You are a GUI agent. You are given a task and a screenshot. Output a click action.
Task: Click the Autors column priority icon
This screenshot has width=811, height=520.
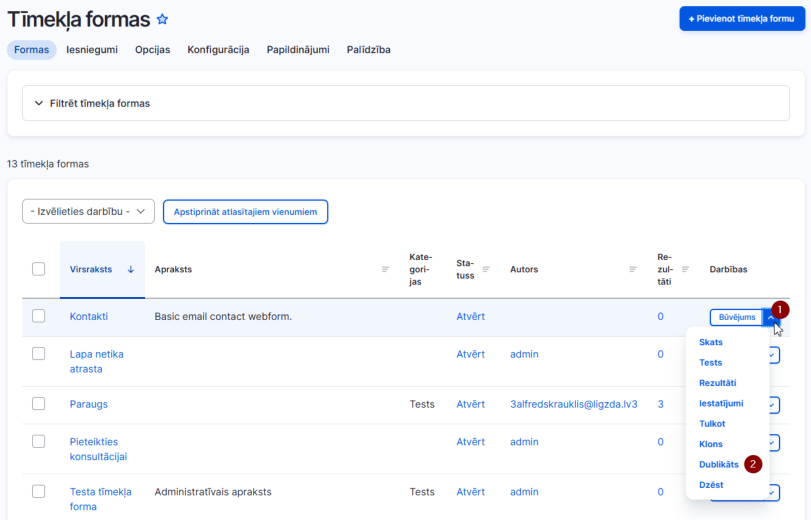tap(633, 269)
